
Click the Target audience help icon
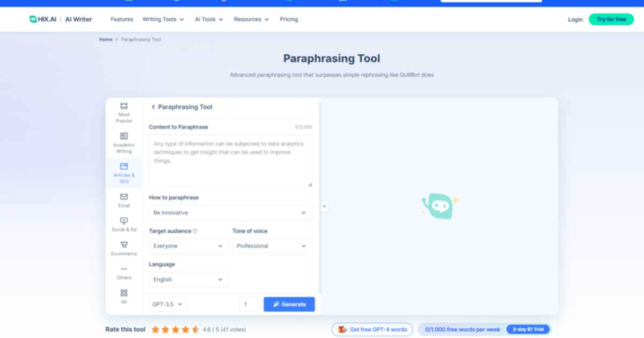[195, 231]
